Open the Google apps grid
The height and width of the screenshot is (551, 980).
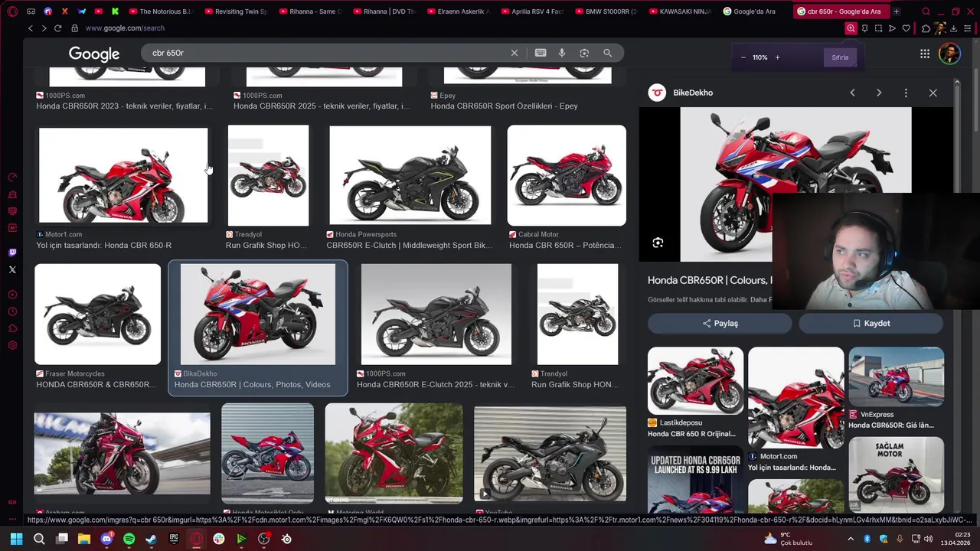pyautogui.click(x=925, y=54)
